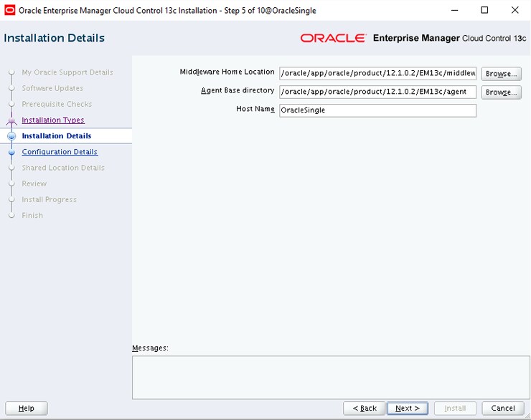The height and width of the screenshot is (420, 531).
Task: Click the Shared Location Details step label
Action: point(63,168)
